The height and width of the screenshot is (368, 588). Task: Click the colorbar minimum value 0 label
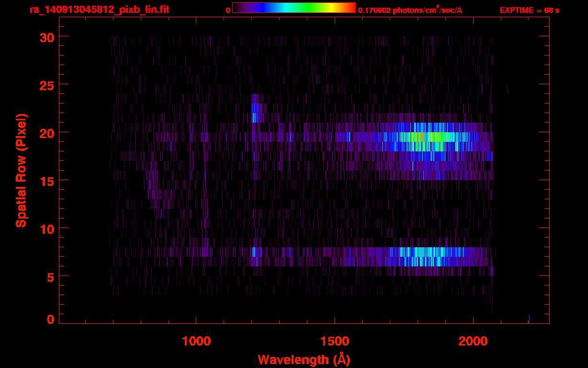pyautogui.click(x=228, y=10)
